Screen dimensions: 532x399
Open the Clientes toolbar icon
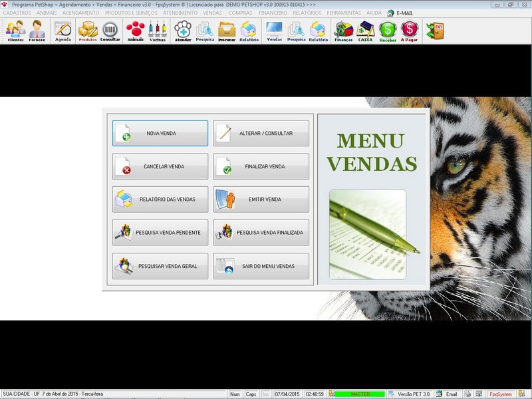(15, 31)
